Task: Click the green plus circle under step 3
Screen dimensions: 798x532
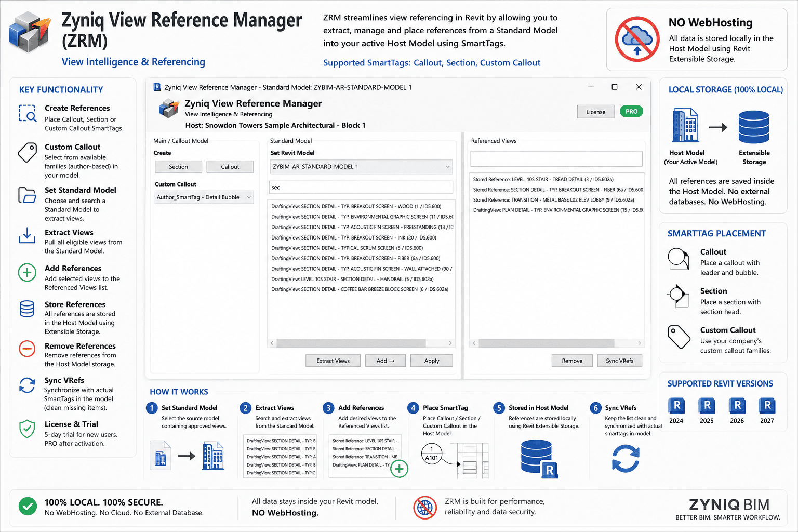Action: click(399, 469)
